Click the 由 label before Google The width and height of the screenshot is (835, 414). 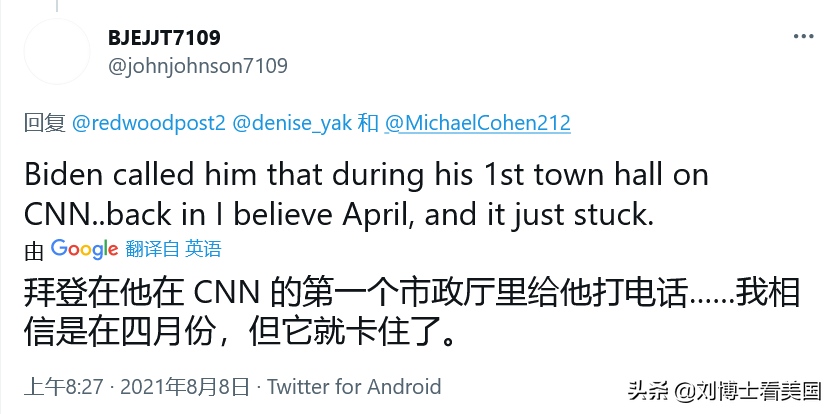pos(33,249)
